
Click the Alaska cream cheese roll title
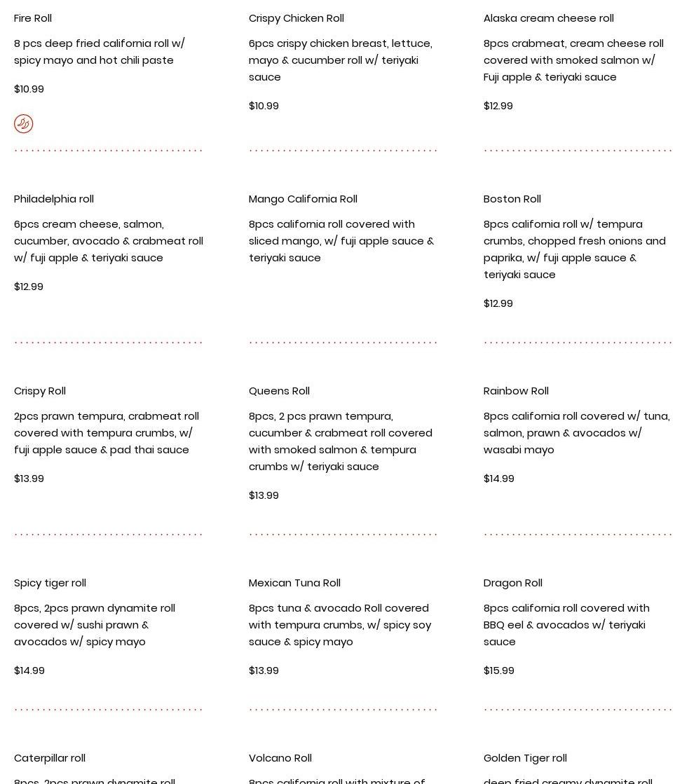click(x=548, y=18)
